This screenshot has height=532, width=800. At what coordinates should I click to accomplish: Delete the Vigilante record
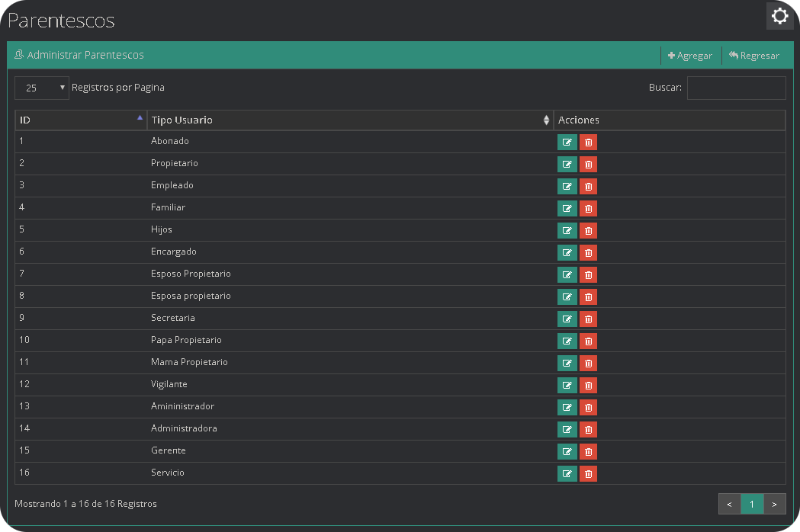point(588,386)
